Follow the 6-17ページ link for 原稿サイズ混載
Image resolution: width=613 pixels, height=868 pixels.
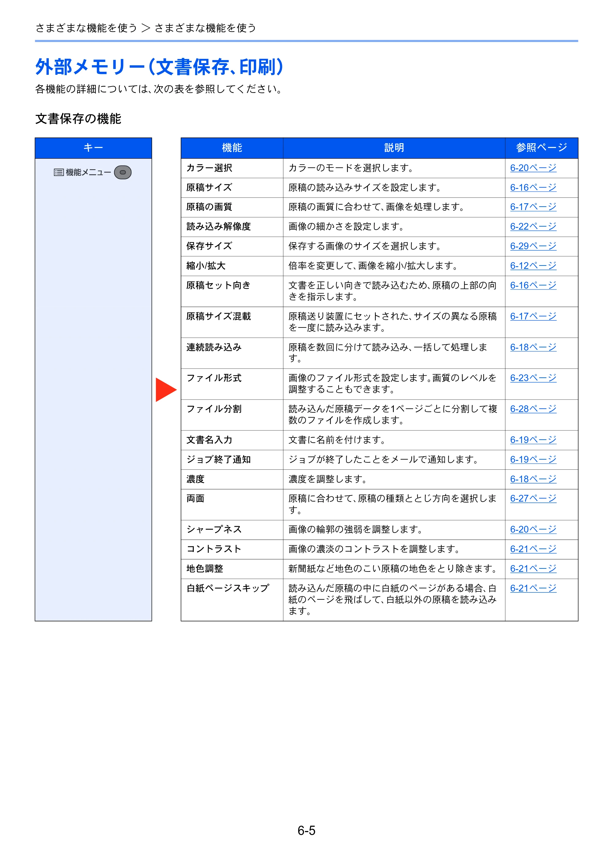pos(533,316)
